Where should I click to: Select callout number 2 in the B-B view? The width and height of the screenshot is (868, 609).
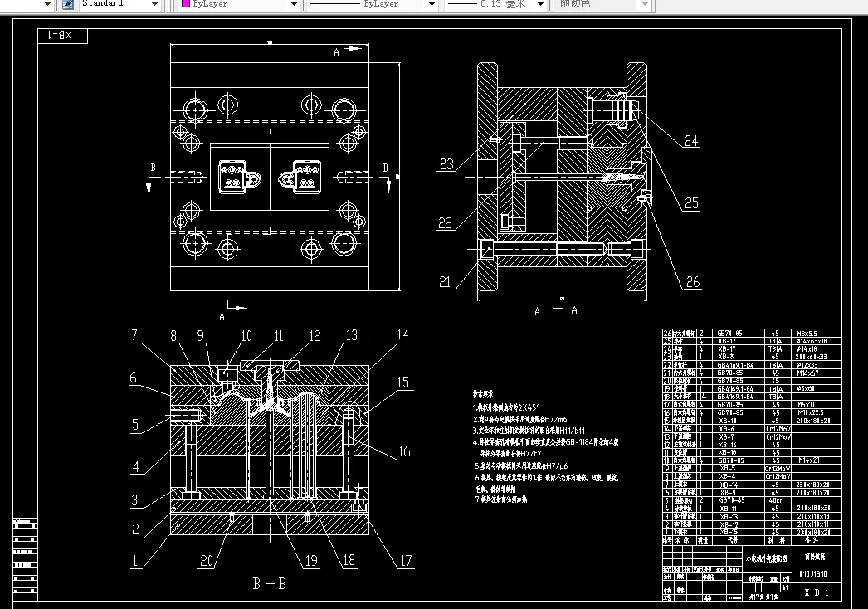[135, 529]
